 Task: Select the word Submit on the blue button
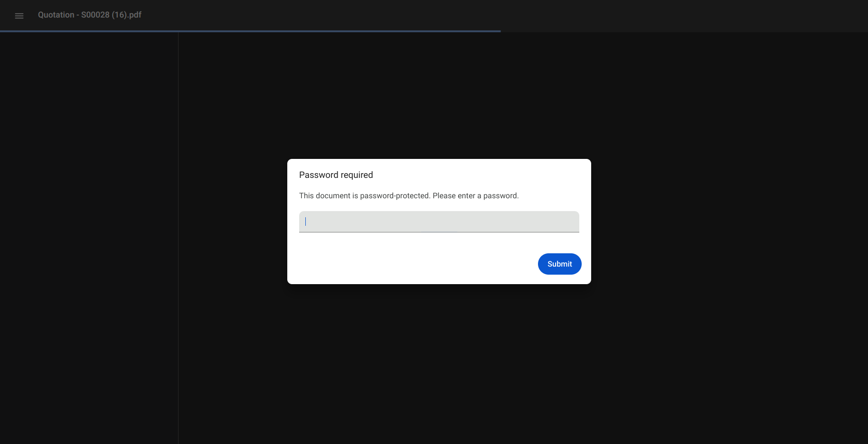click(x=559, y=264)
